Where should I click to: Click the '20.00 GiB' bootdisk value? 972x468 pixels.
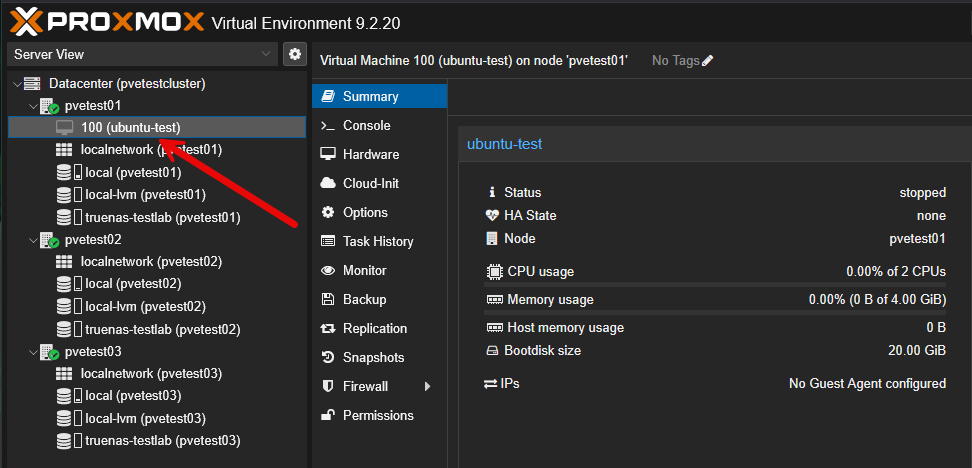pyautogui.click(x=917, y=351)
